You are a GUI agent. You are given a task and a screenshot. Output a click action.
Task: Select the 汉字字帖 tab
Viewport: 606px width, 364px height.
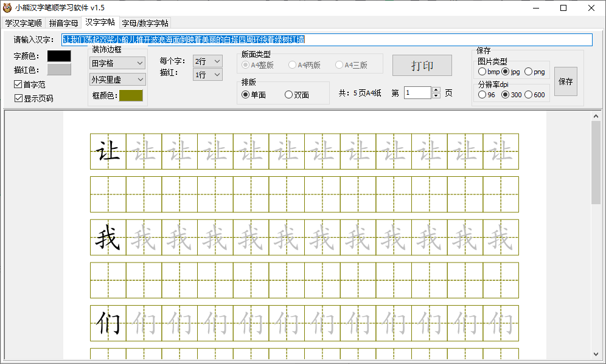coord(100,22)
